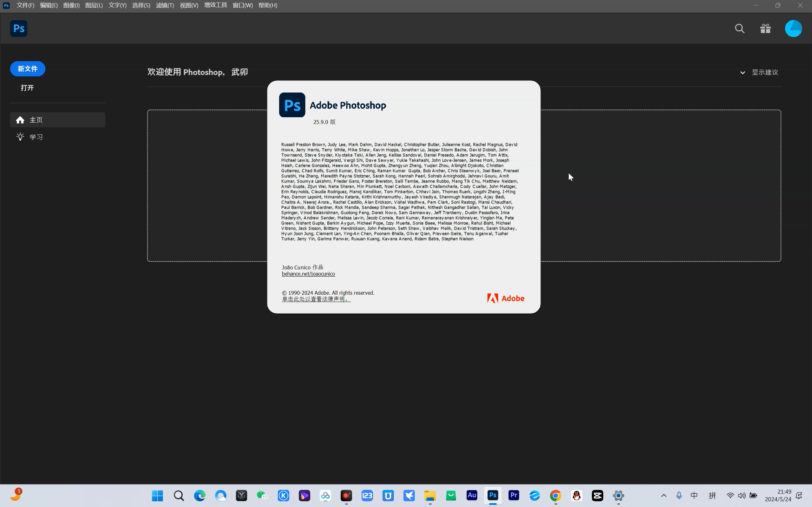This screenshot has height=507, width=812.
Task: Open the 滤镜(T) menu
Action: (165, 5)
